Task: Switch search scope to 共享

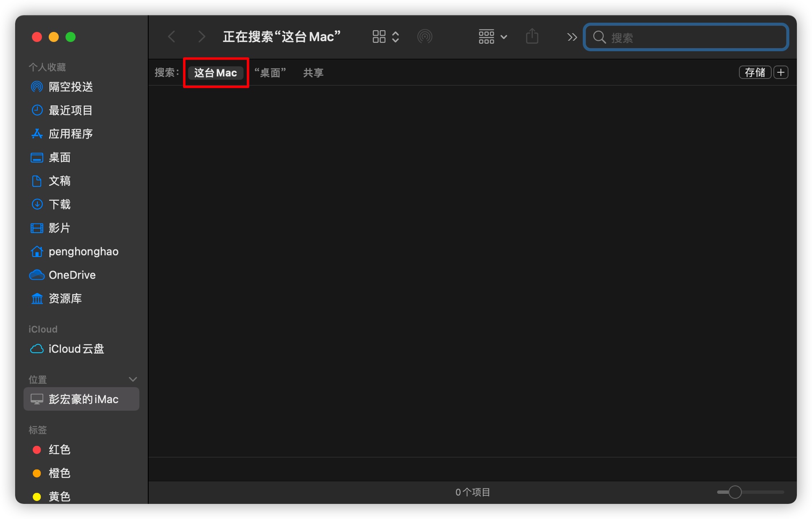Action: 313,73
